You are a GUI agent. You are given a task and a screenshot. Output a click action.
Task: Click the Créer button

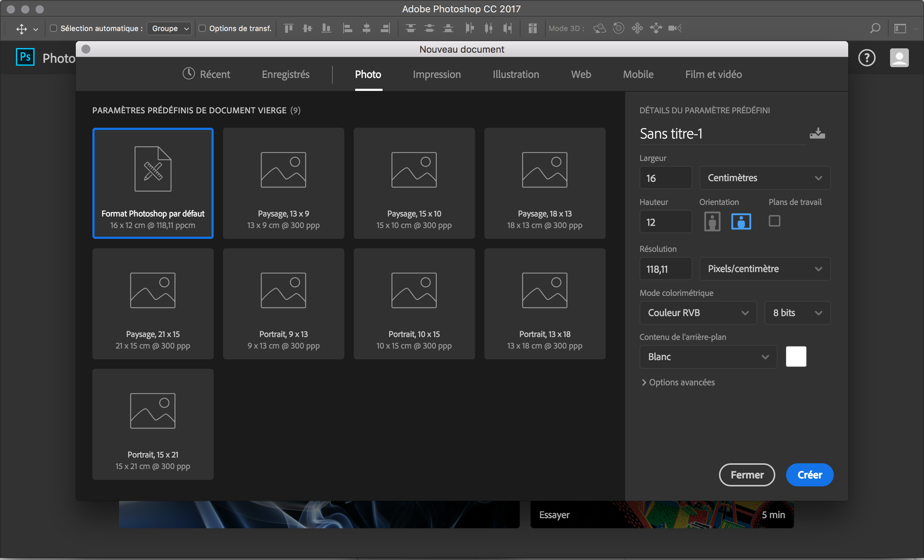pyautogui.click(x=809, y=475)
